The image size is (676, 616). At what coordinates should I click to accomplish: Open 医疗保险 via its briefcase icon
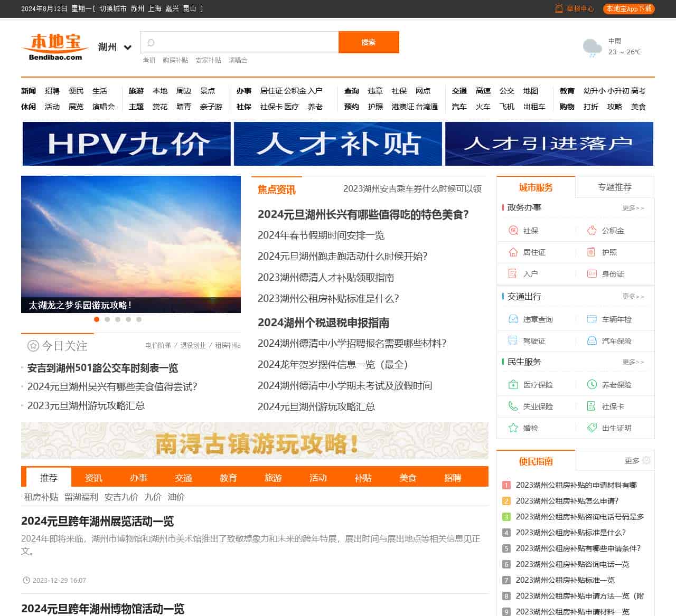coord(512,384)
